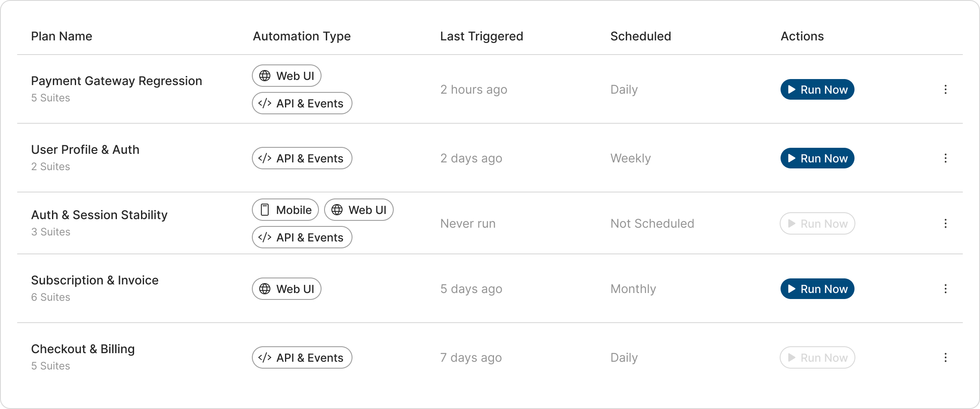Click Web UI tag on Payment Gateway Regression

pyautogui.click(x=287, y=76)
